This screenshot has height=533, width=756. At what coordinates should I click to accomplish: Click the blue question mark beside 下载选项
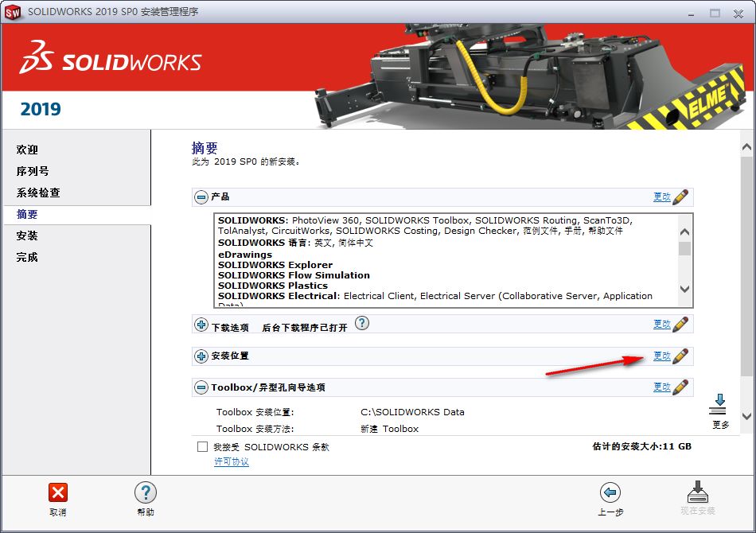pyautogui.click(x=362, y=323)
